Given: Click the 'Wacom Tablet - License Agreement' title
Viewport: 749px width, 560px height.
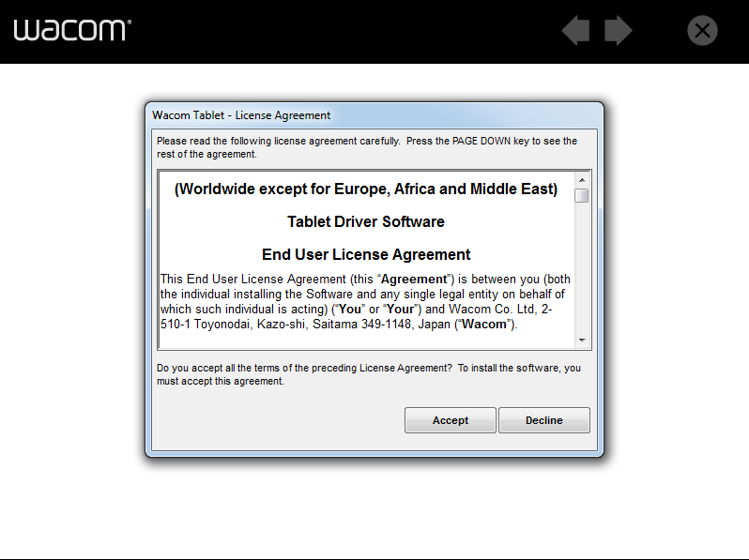Looking at the screenshot, I should 241,115.
